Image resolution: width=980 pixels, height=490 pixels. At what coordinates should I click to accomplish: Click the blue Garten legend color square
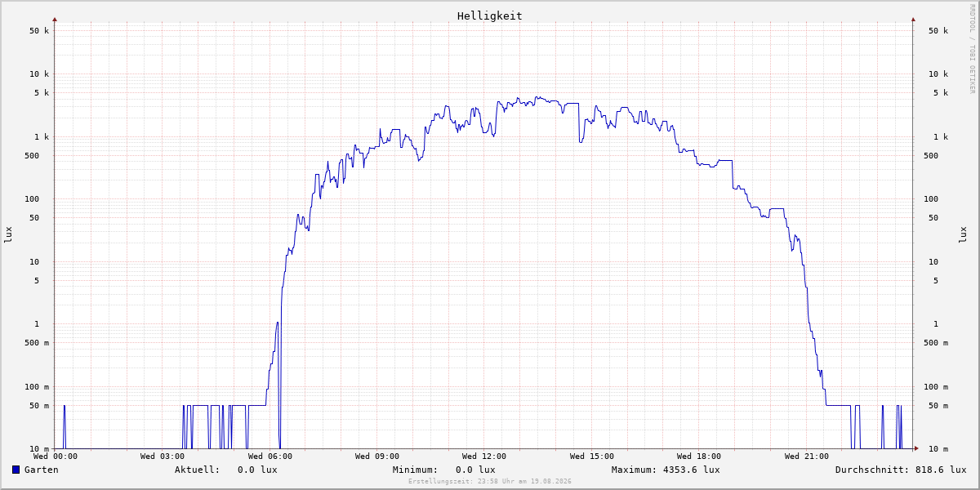point(16,470)
